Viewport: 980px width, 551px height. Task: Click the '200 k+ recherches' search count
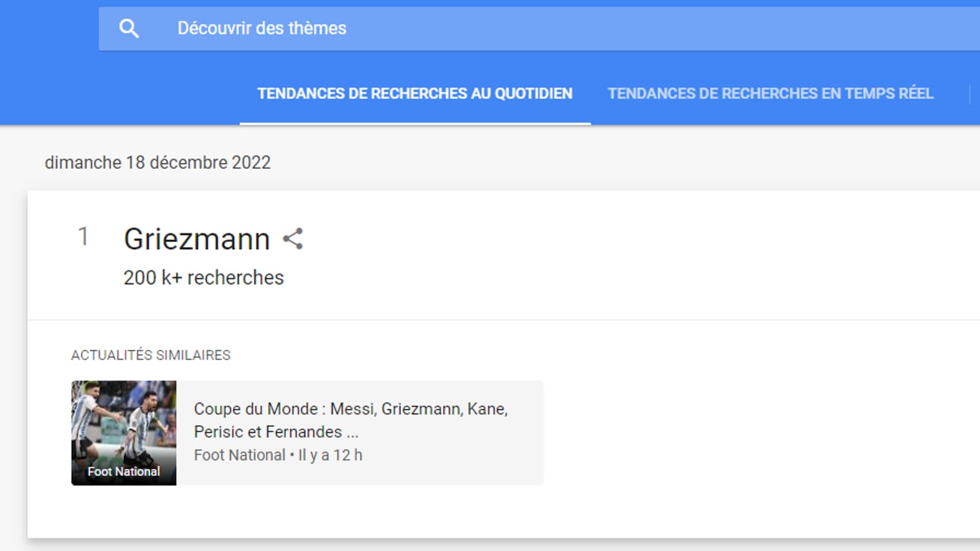203,277
